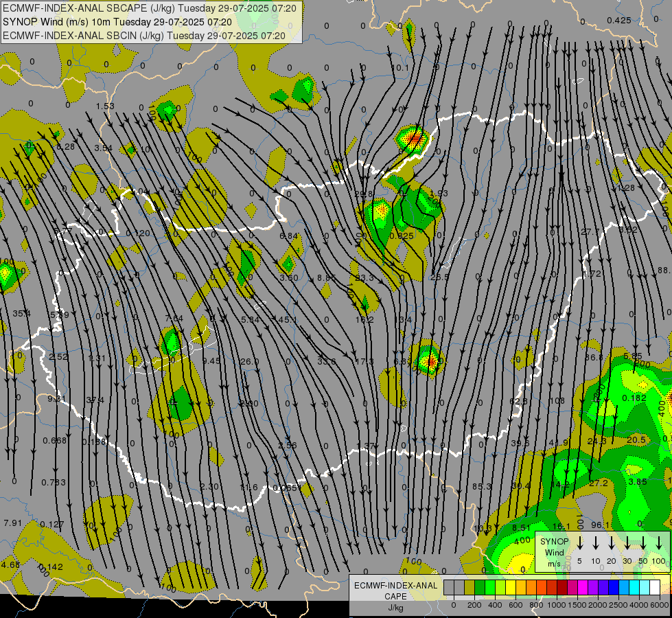Click the 50 m/s wind arrow in legend
Screen dimensions: 672x618
[643, 543]
